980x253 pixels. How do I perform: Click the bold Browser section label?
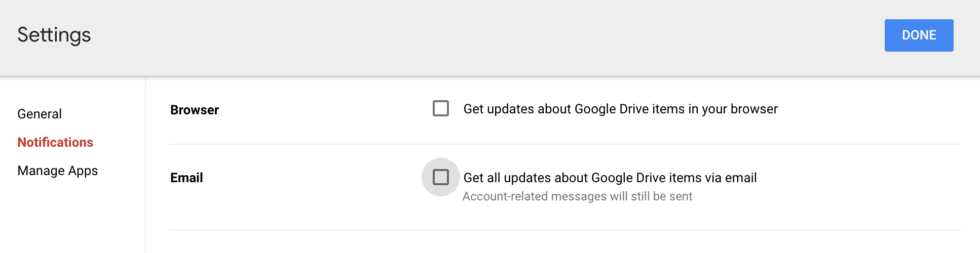(195, 110)
